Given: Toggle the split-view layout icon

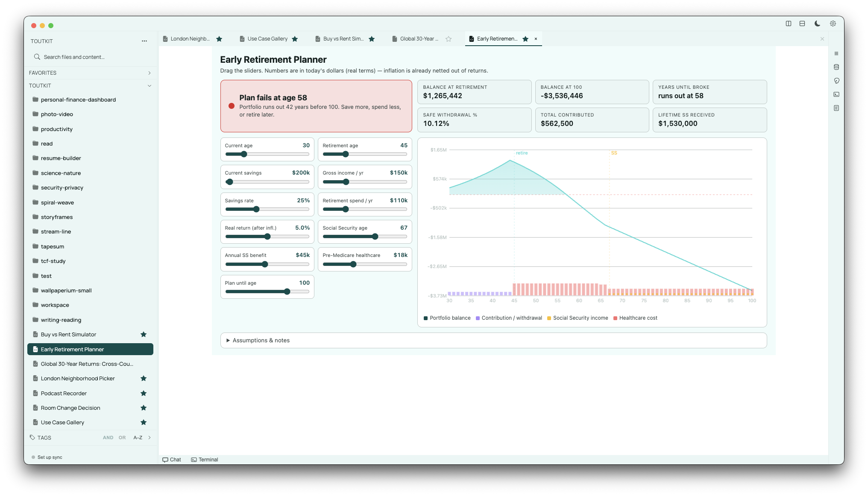Looking at the screenshot, I should pos(789,24).
